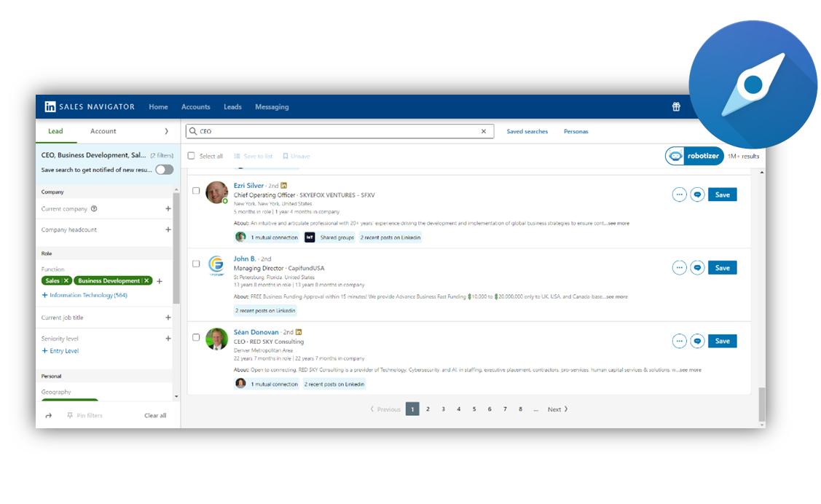
Task: Toggle the save search notification switch
Action: pyautogui.click(x=165, y=170)
